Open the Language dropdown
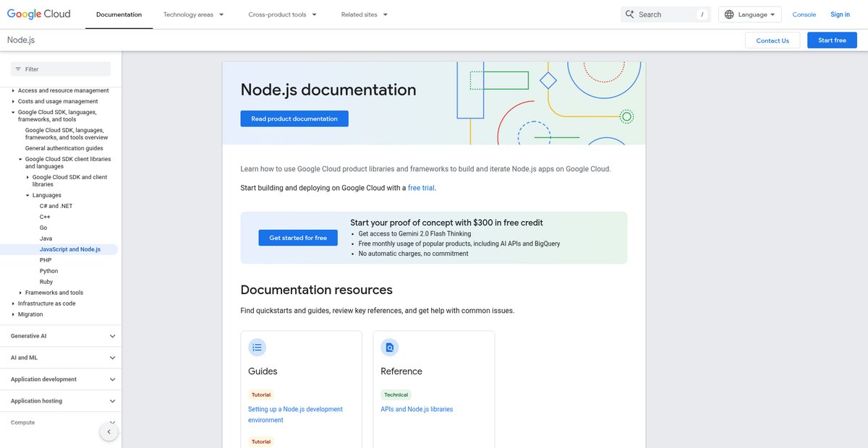 749,14
